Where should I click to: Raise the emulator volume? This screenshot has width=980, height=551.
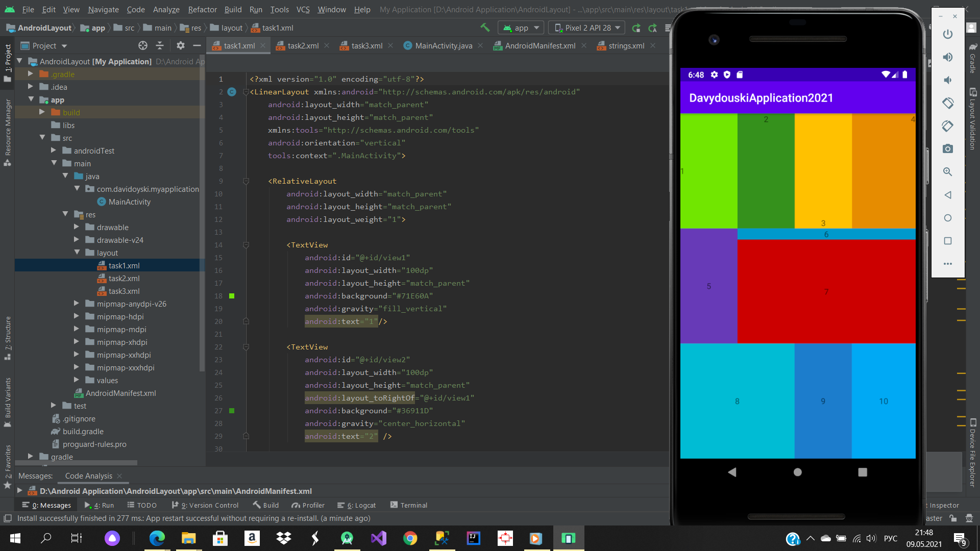(948, 57)
